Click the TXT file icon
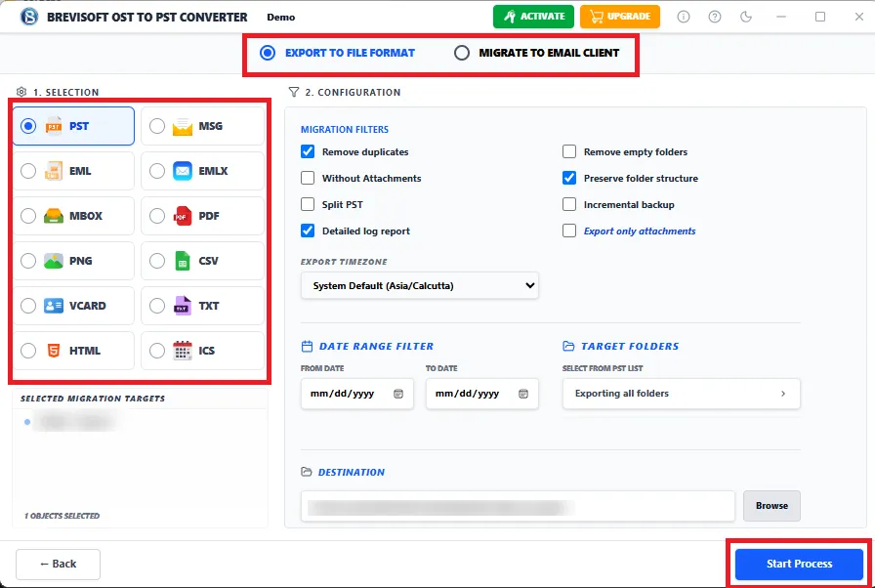This screenshot has height=588, width=875. tap(183, 306)
